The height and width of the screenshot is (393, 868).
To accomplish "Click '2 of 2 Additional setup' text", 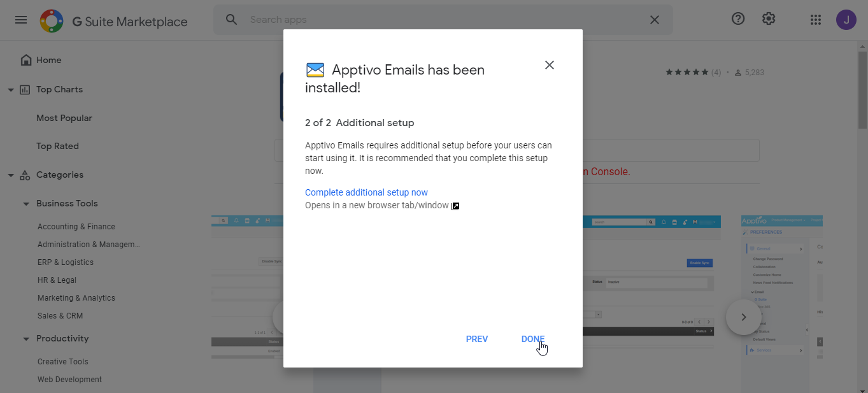I will click(x=359, y=123).
